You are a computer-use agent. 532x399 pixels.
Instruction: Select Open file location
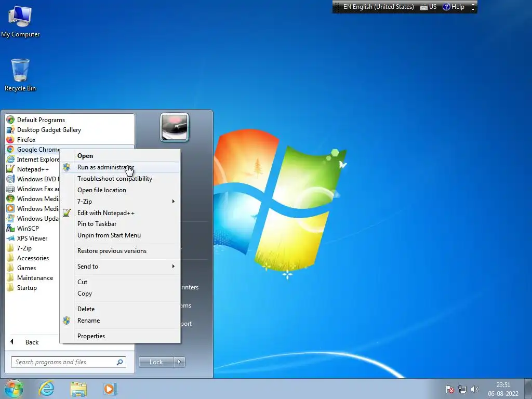120,190
